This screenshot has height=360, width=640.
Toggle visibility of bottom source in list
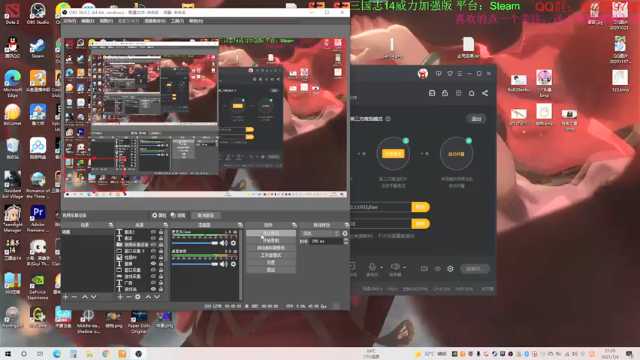point(153,289)
